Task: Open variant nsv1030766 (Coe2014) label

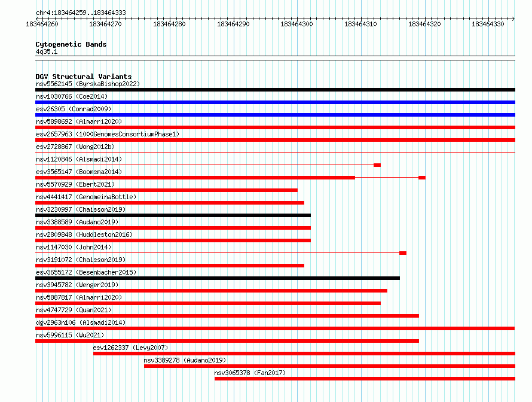Action: pos(72,96)
